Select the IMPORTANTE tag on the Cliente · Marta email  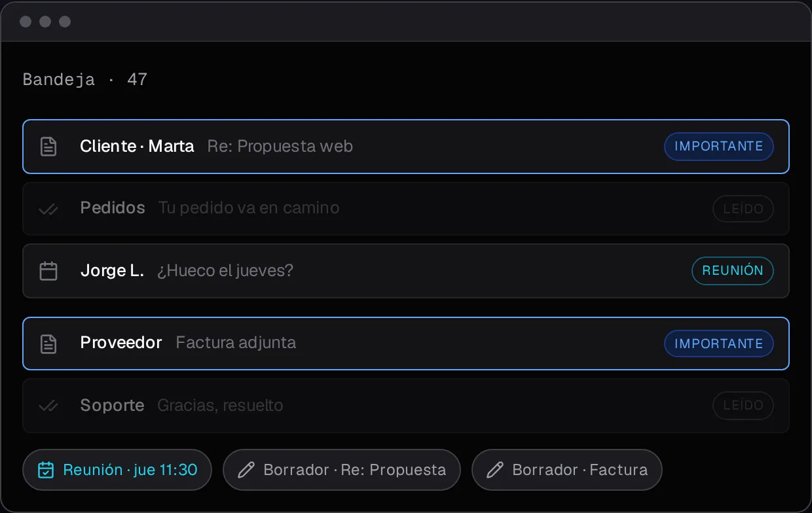point(719,147)
